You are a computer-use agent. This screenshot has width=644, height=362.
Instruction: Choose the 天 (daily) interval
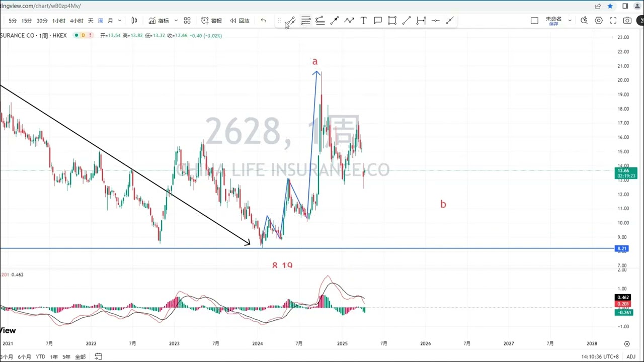pyautogui.click(x=91, y=21)
